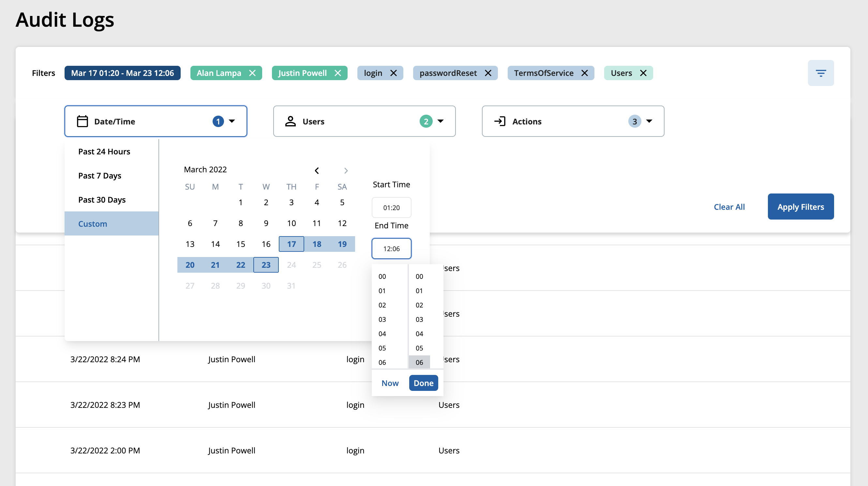Click Clear All filters
868x486 pixels.
tap(729, 207)
